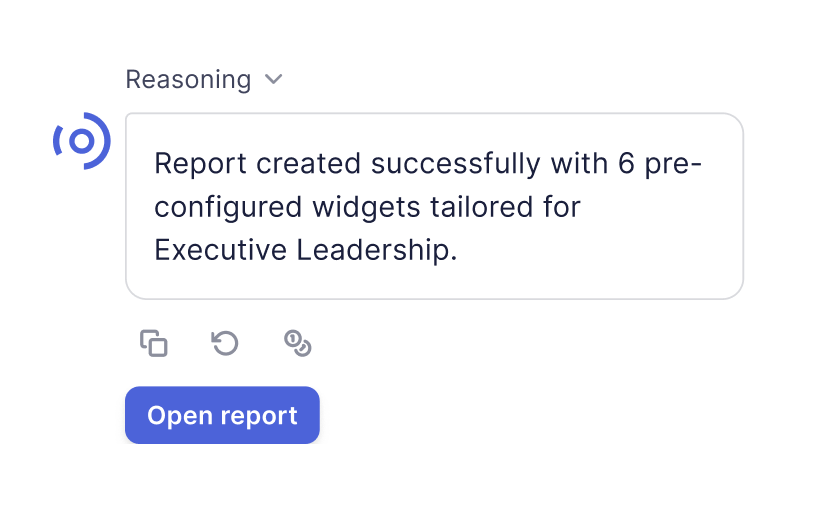
Task: Show reasoning details via down arrow
Action: tap(274, 80)
